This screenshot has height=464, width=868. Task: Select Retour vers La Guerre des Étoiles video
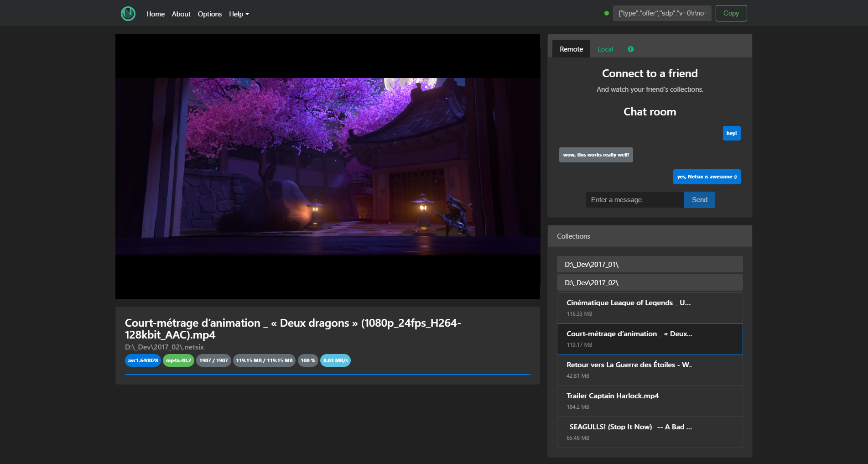point(650,370)
